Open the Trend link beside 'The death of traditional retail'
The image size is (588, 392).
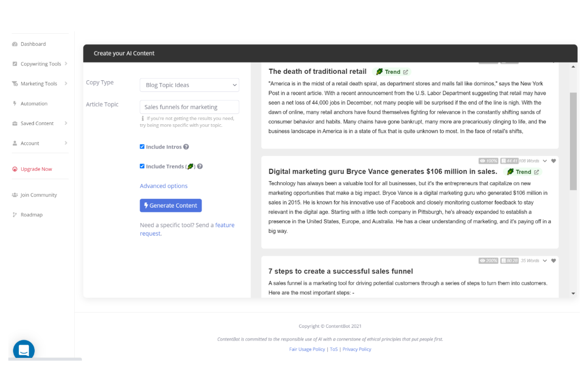tap(405, 71)
